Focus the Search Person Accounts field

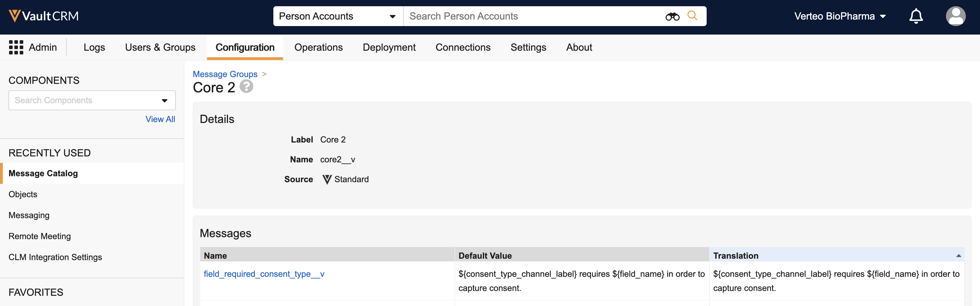(x=533, y=16)
